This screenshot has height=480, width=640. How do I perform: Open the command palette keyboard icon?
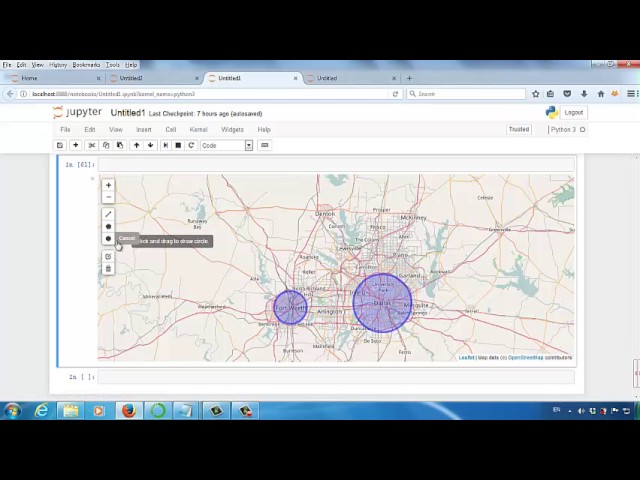coord(264,145)
